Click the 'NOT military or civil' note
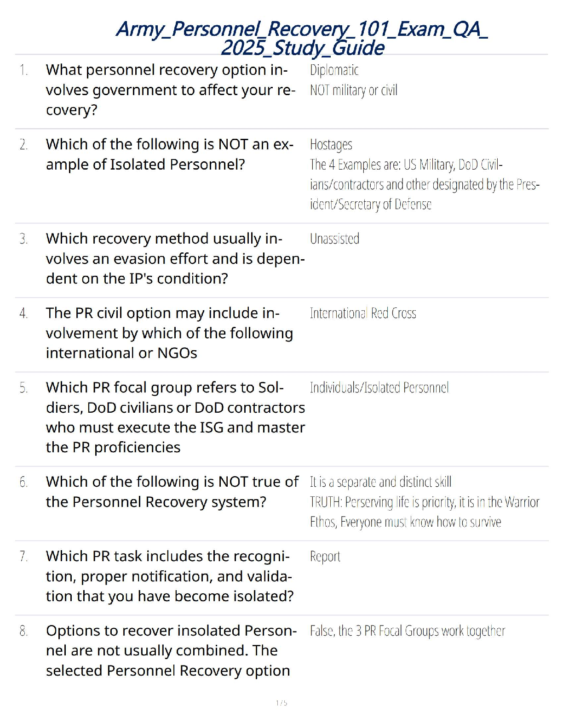The width and height of the screenshot is (563, 728). [353, 90]
